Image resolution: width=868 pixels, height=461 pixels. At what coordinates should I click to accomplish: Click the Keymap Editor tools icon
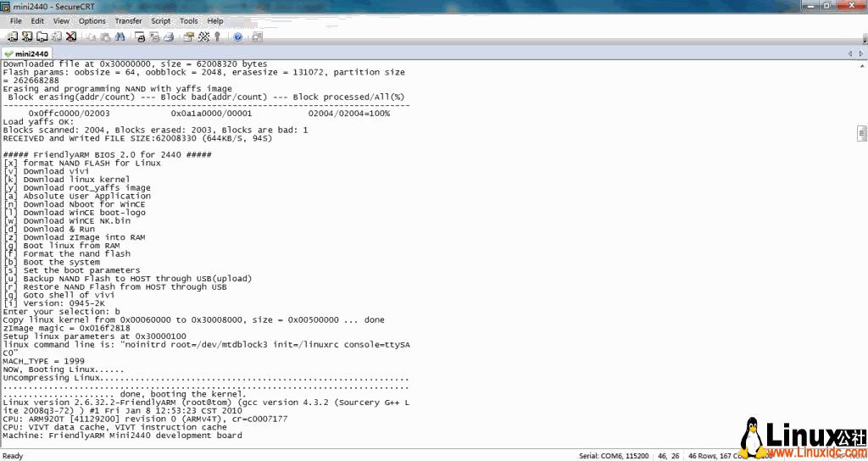[x=204, y=36]
